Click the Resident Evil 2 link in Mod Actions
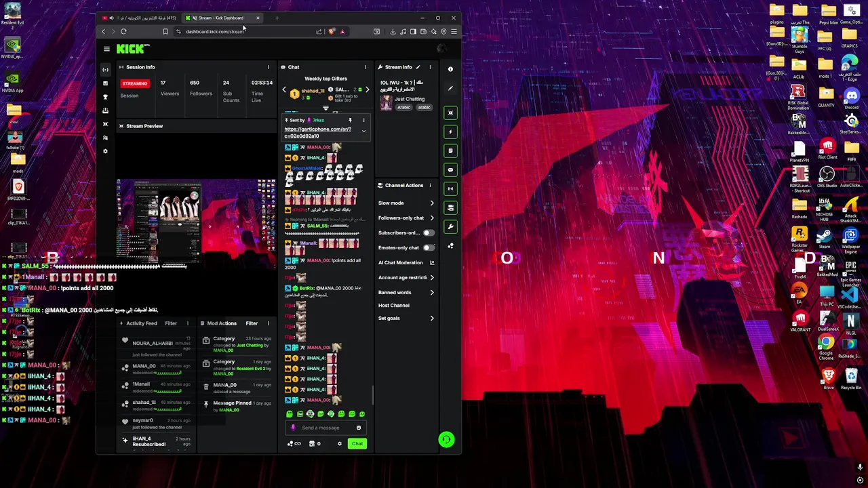868x488 pixels. pos(250,369)
